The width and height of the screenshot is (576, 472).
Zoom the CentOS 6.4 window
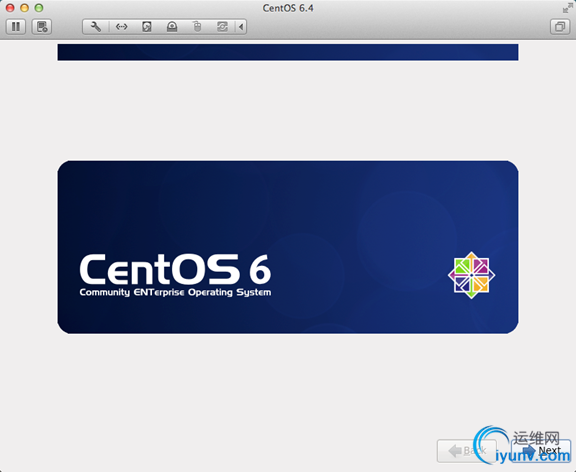(39, 8)
